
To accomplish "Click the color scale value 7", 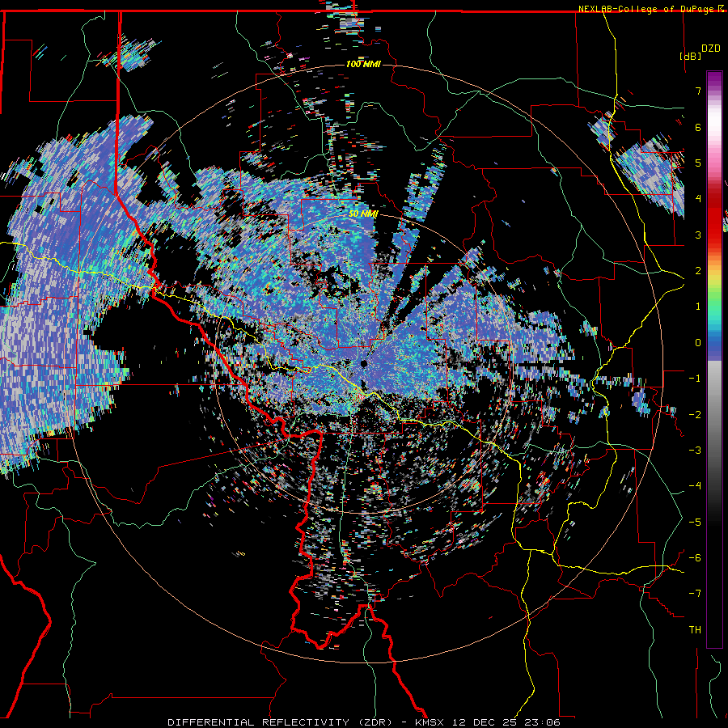I will tap(698, 91).
